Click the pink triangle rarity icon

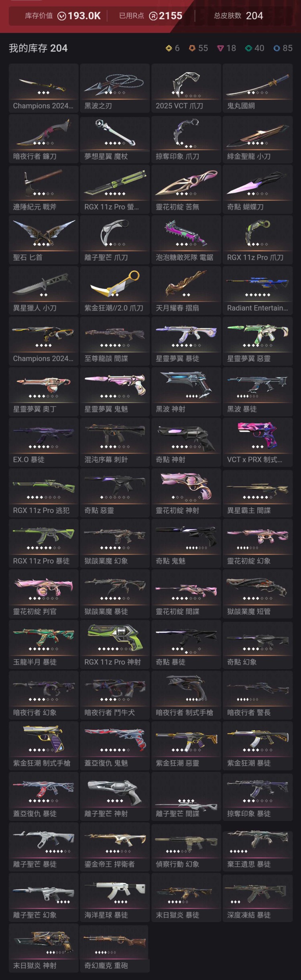(220, 48)
